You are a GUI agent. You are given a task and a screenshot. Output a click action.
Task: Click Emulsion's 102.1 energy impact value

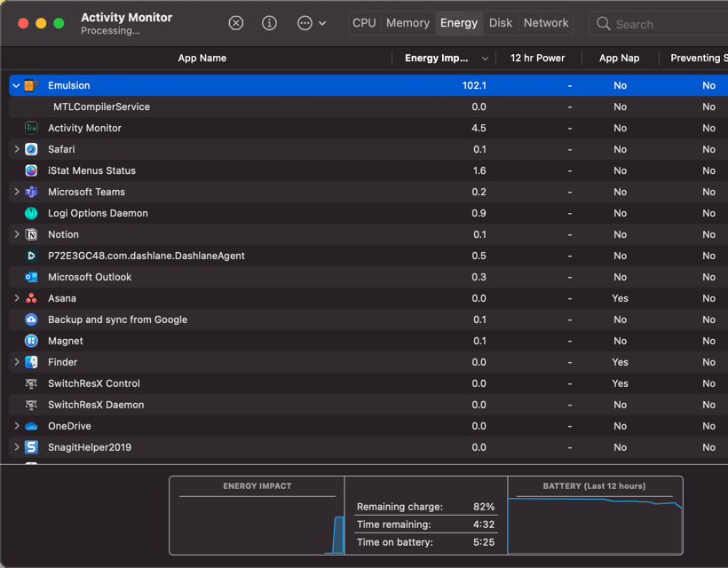[474, 85]
